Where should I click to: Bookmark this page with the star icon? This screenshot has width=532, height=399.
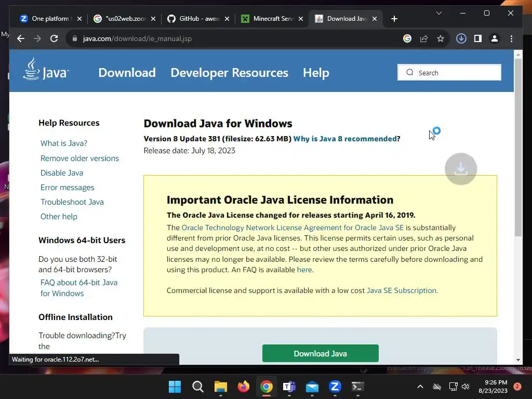[x=441, y=38]
